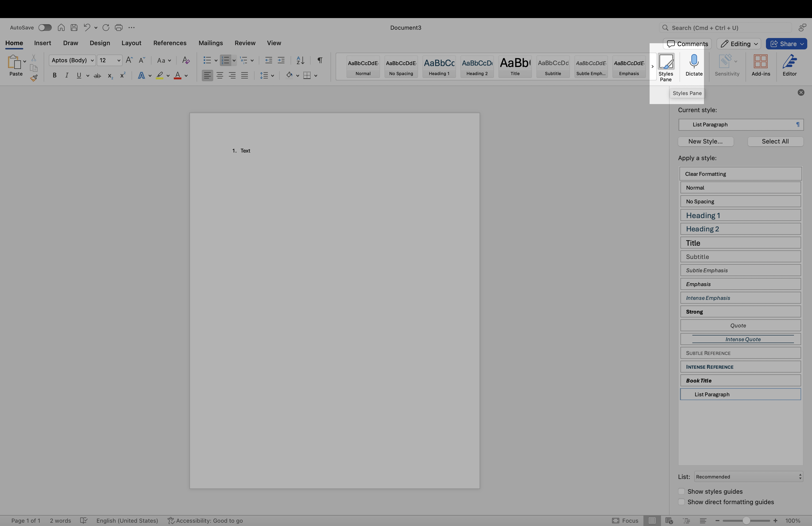Click the Select All button
The width and height of the screenshot is (812, 526).
tap(775, 142)
